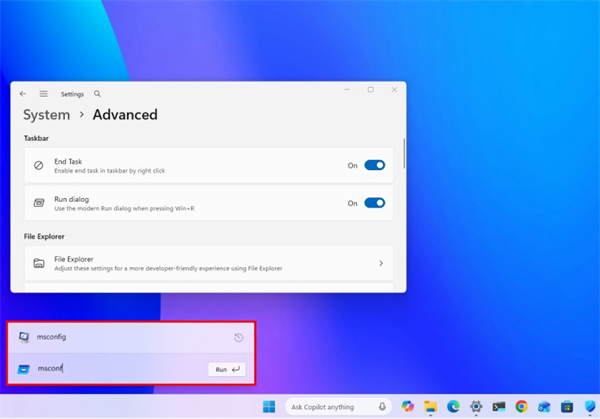Click the File Explorer section heading
This screenshot has height=419, width=600.
pyautogui.click(x=44, y=236)
